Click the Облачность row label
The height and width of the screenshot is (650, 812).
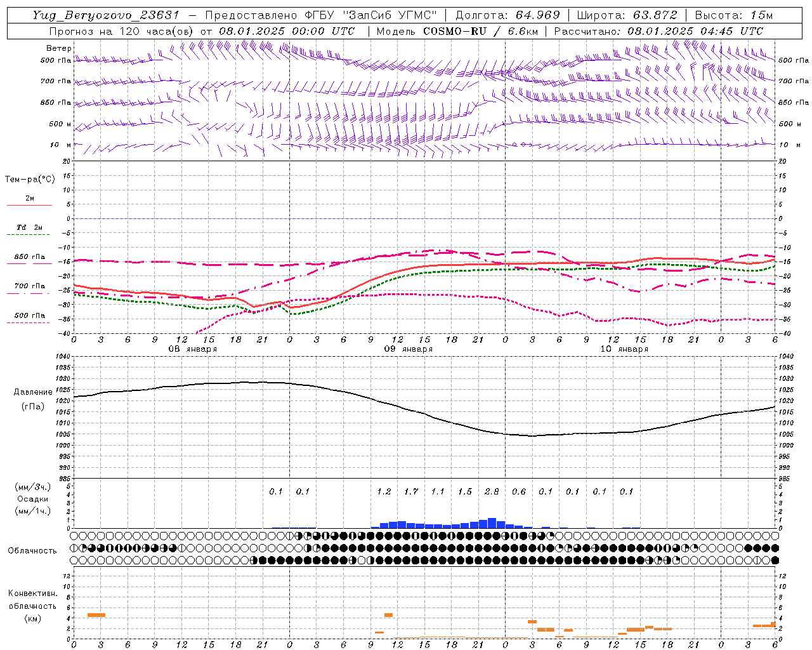32,550
